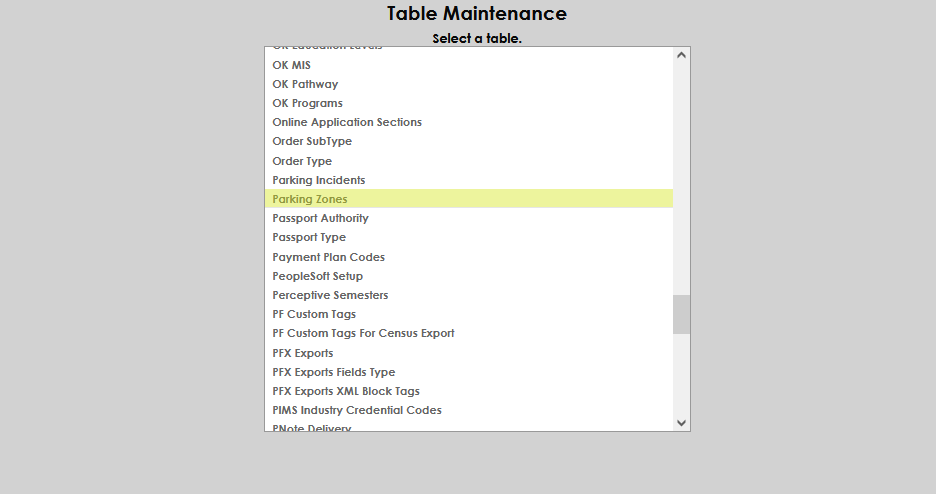Select Parking Incidents table

point(319,180)
